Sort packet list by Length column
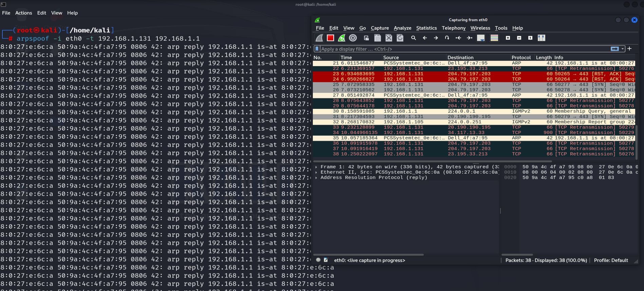 544,58
